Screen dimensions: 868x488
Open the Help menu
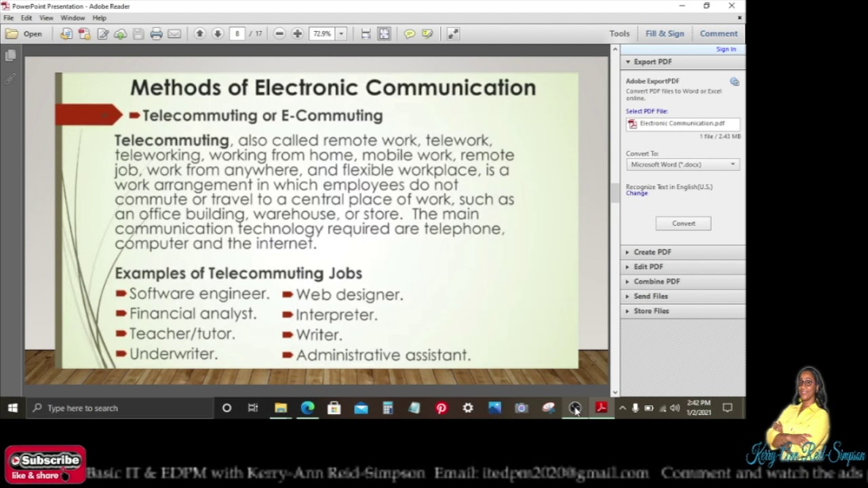pyautogui.click(x=99, y=18)
